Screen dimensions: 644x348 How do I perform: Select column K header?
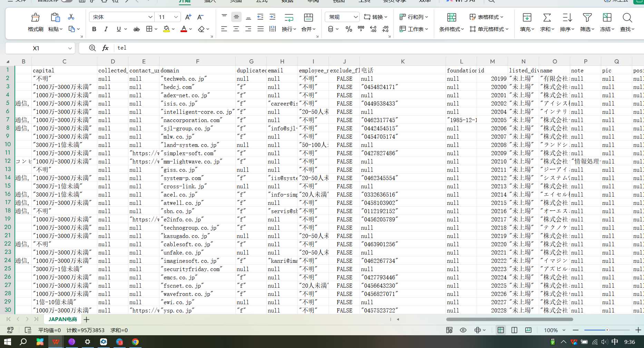(x=403, y=61)
